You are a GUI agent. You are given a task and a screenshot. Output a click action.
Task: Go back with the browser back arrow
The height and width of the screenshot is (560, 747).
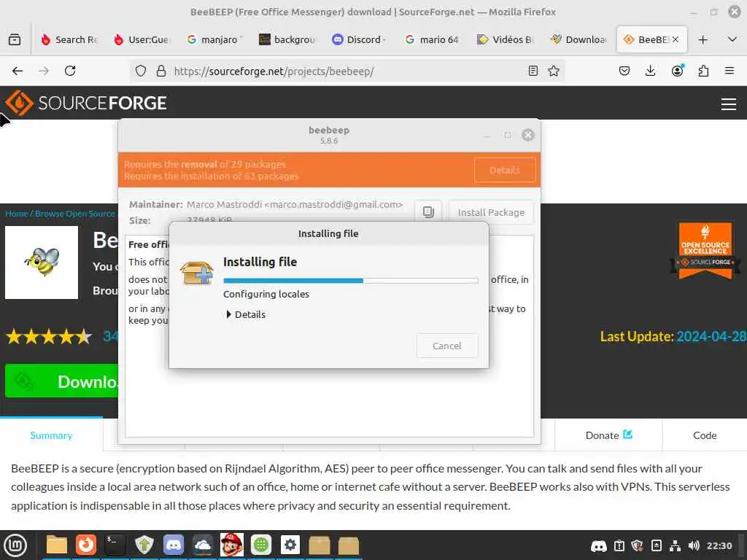coord(18,71)
